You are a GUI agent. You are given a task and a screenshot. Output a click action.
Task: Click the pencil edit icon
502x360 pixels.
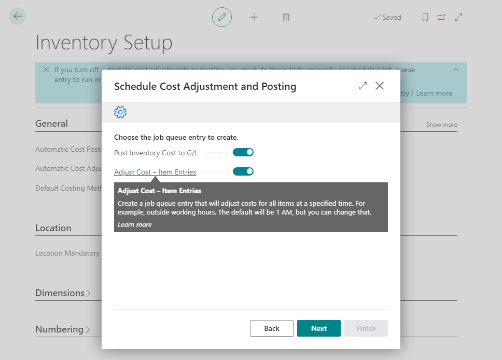(x=222, y=17)
